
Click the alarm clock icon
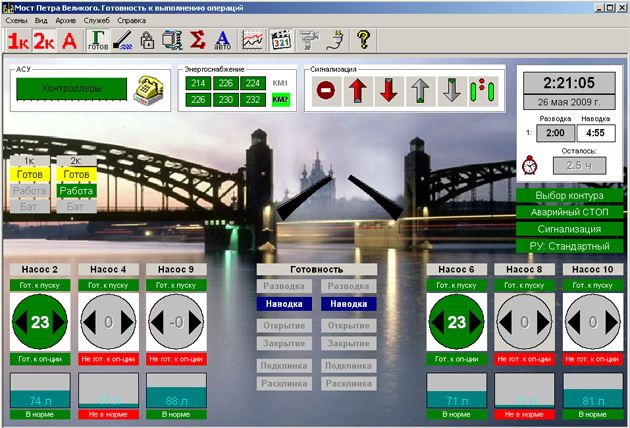click(x=531, y=165)
